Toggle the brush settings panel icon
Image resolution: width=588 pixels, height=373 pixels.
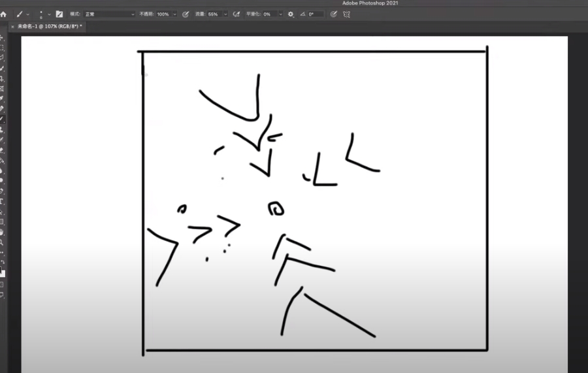(59, 14)
